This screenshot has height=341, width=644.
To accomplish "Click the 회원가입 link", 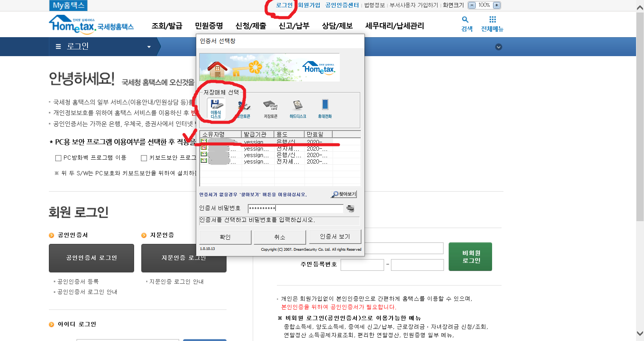I will [309, 5].
